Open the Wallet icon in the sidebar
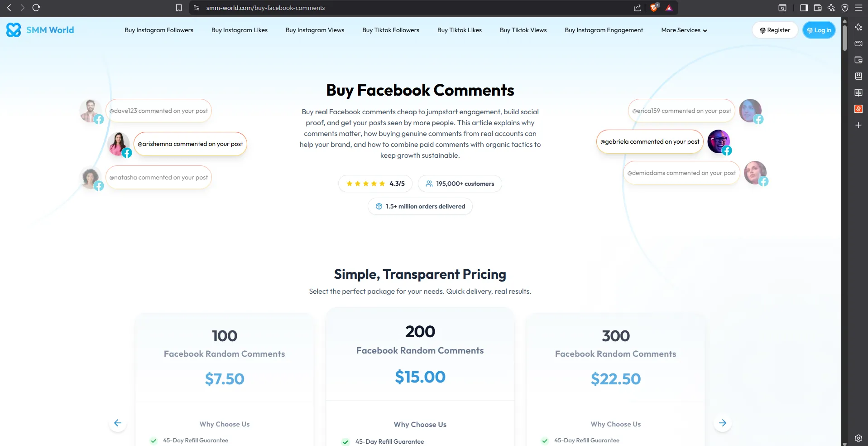 858,59
